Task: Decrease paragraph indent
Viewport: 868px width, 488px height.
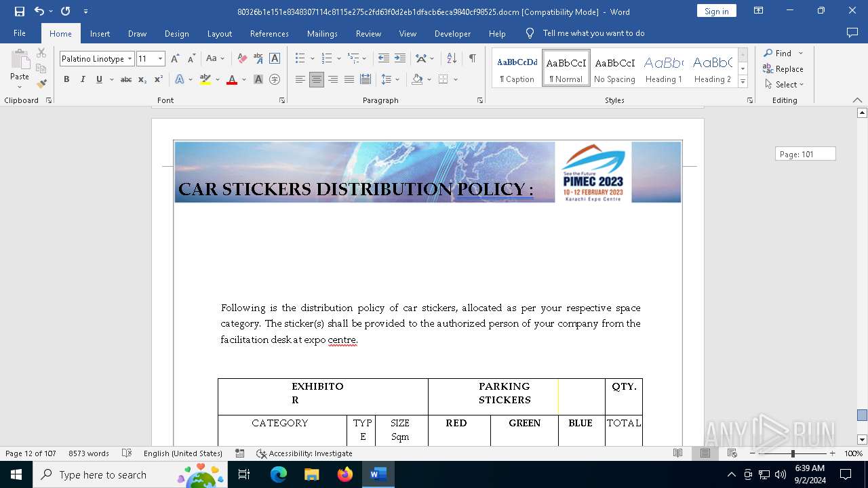Action: coord(384,59)
